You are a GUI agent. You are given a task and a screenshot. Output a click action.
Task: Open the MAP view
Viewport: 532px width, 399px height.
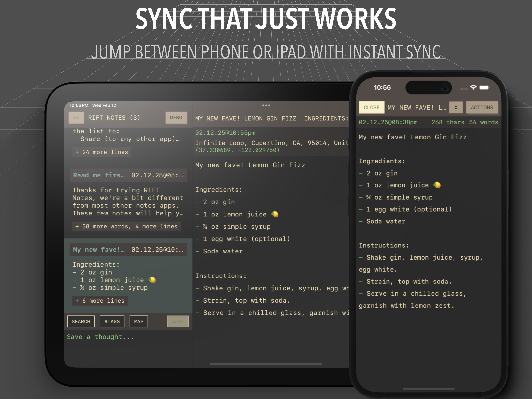point(139,321)
